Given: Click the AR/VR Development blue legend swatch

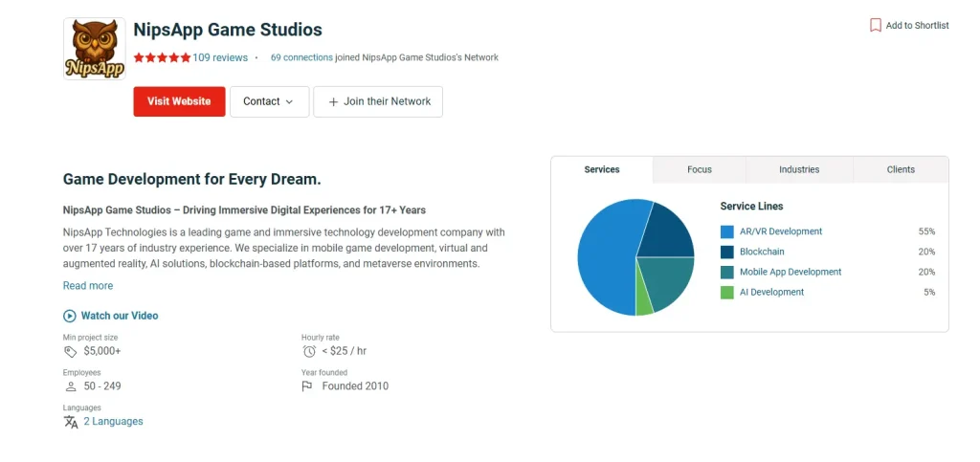Looking at the screenshot, I should coord(727,231).
